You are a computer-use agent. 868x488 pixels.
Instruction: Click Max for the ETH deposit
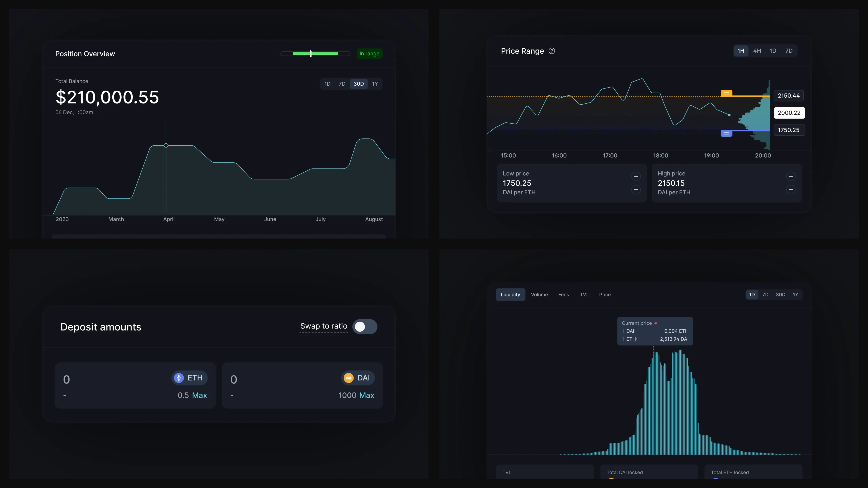point(199,395)
